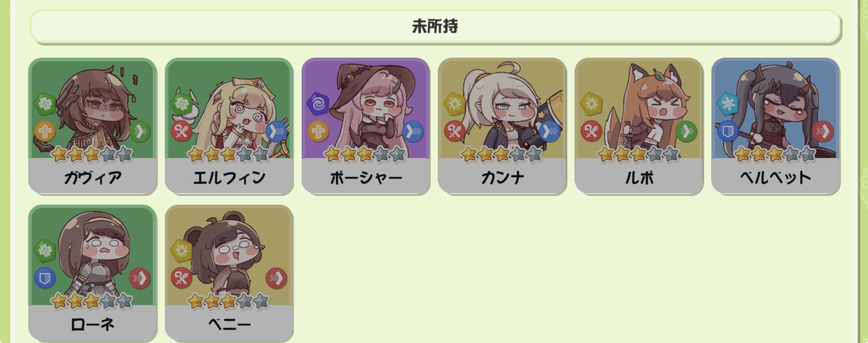Screen dimensions: 868x343
Task: Select the ルポ fox-girl portrait
Action: (639, 109)
